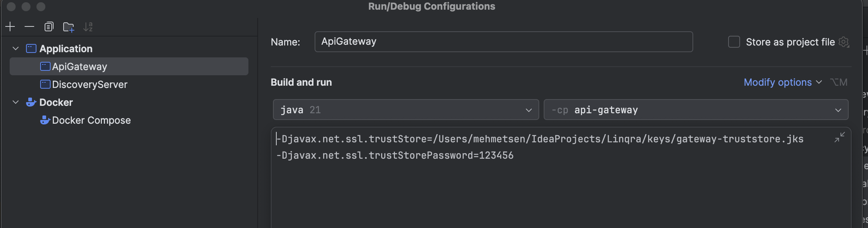This screenshot has height=228, width=868.
Task: Remove the selected configuration with minus icon
Action: click(29, 27)
